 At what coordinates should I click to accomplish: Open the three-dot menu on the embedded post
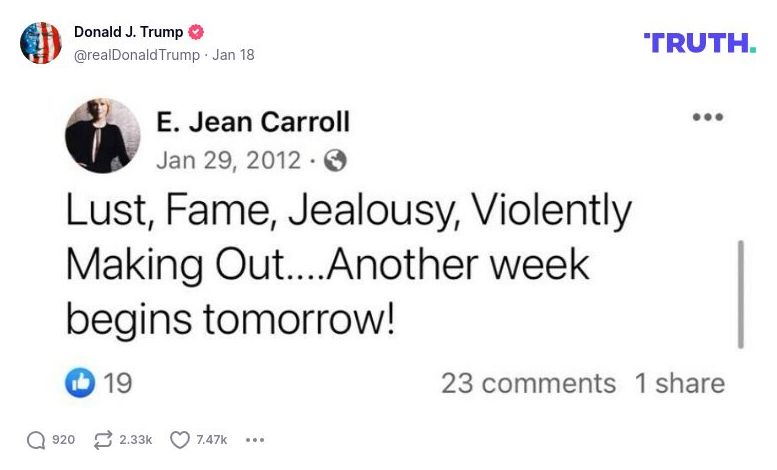pos(707,117)
